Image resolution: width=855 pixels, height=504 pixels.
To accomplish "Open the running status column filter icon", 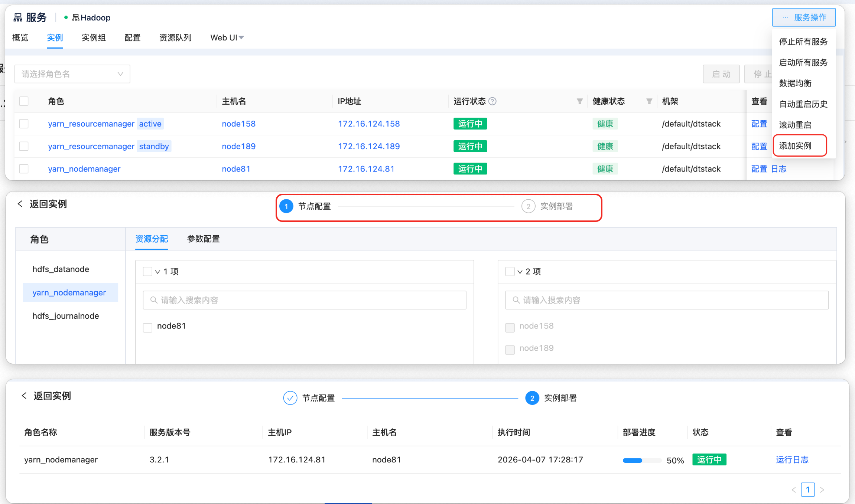I will 579,101.
